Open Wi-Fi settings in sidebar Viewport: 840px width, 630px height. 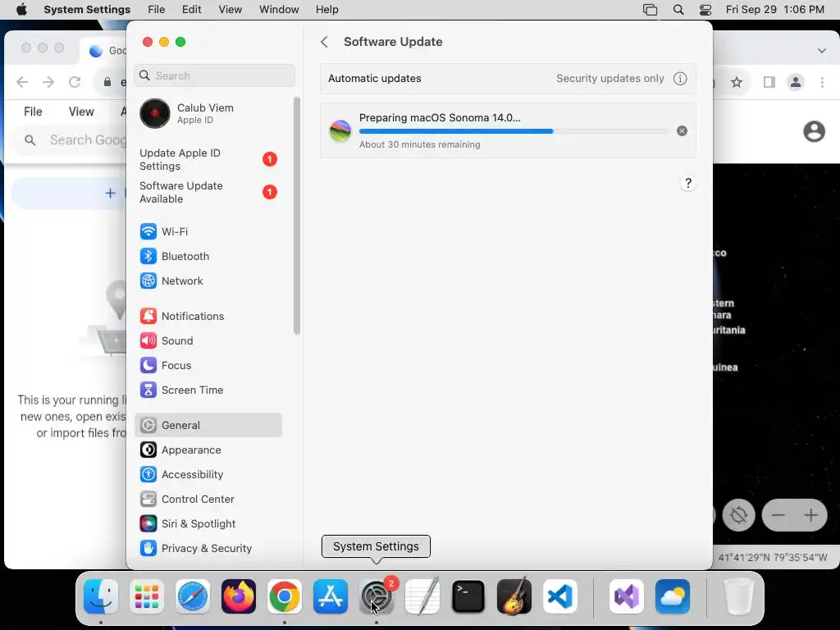tap(208, 231)
